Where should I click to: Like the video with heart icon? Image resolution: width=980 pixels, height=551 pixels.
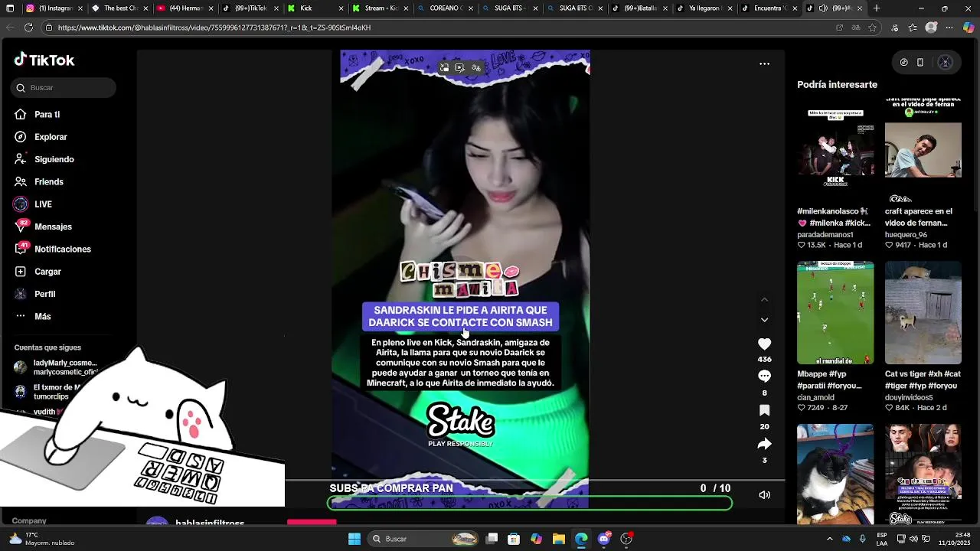(x=764, y=344)
